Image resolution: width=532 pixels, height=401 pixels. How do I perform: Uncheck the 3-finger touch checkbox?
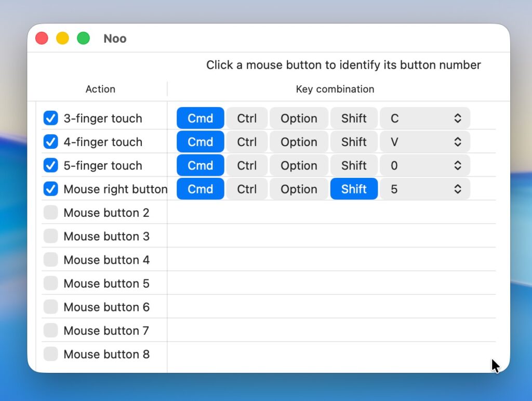pyautogui.click(x=50, y=118)
